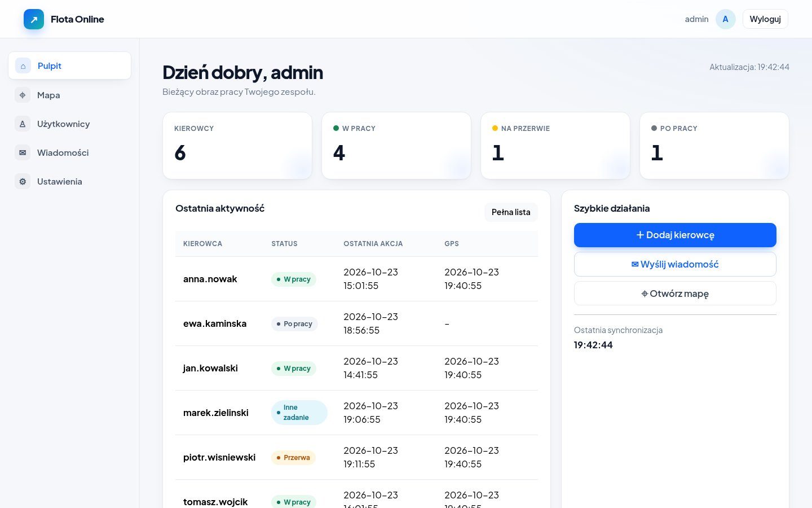Select the Na przerwie summary card

tap(555, 146)
